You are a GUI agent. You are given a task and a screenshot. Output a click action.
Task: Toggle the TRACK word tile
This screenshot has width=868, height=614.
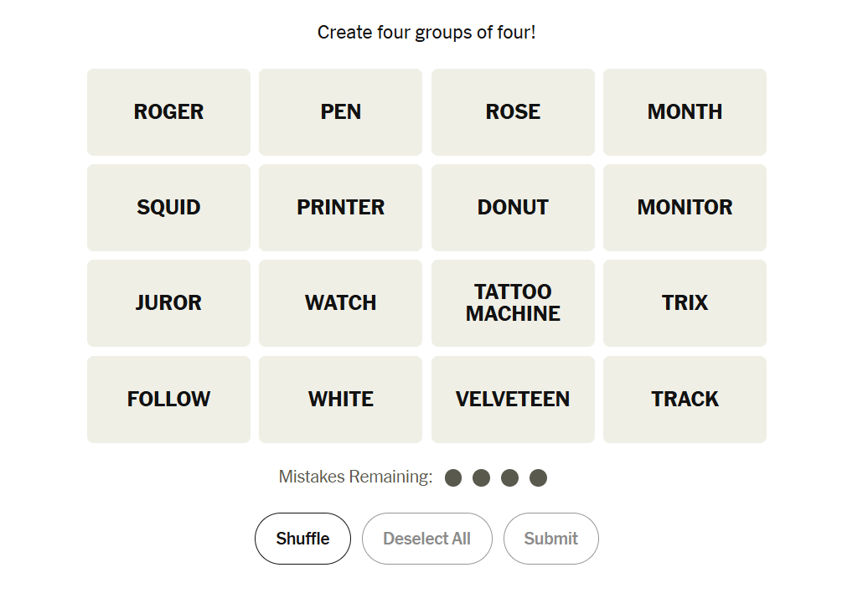pos(685,400)
